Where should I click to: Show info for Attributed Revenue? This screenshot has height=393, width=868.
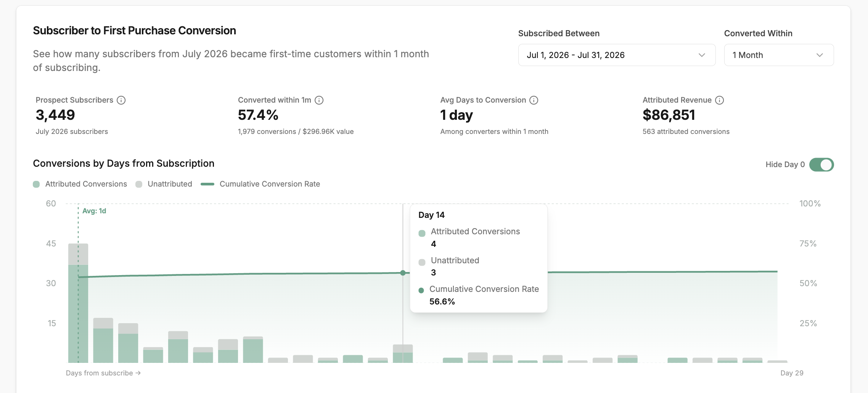click(x=720, y=100)
